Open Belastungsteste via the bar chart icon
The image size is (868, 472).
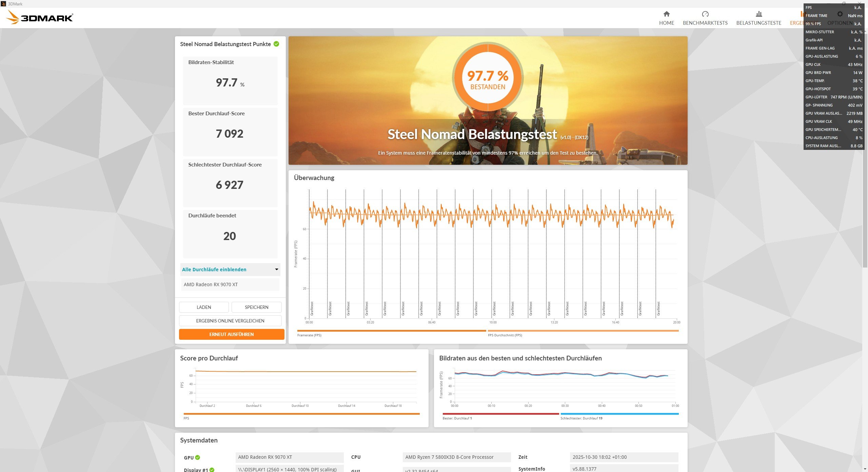[758, 14]
